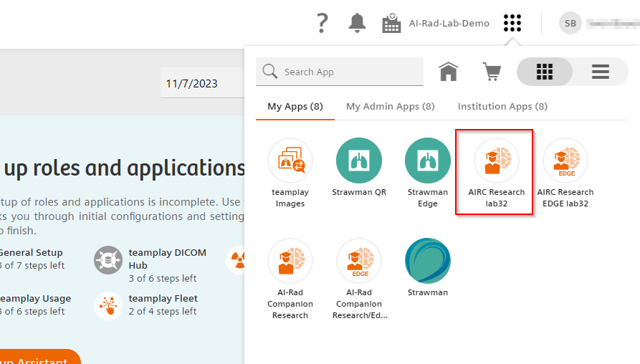Launch the Strawman wave-logo app
640x364 pixels.
(428, 261)
